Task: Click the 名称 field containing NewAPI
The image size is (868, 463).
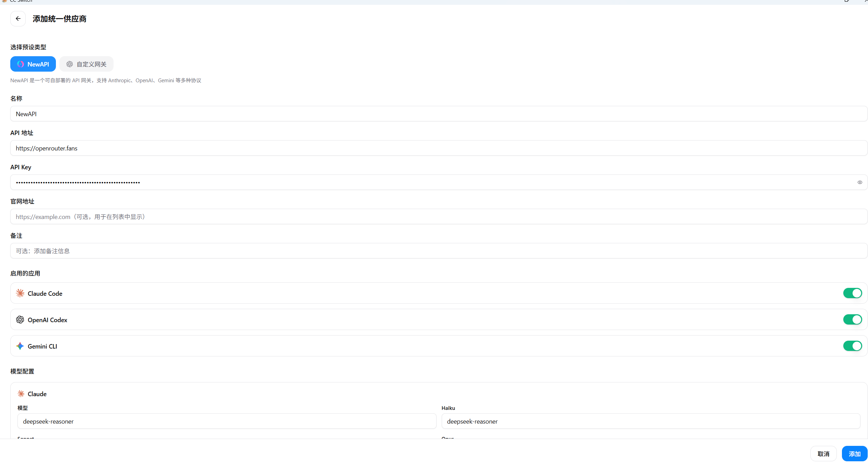Action: 439,114
